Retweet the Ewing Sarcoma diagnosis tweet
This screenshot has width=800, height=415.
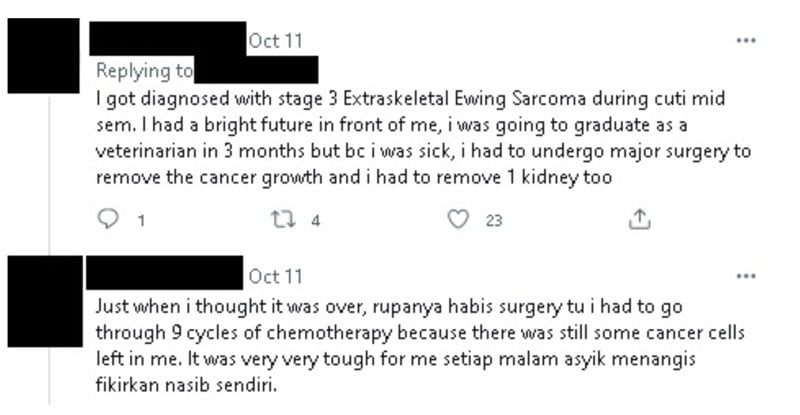(283, 219)
